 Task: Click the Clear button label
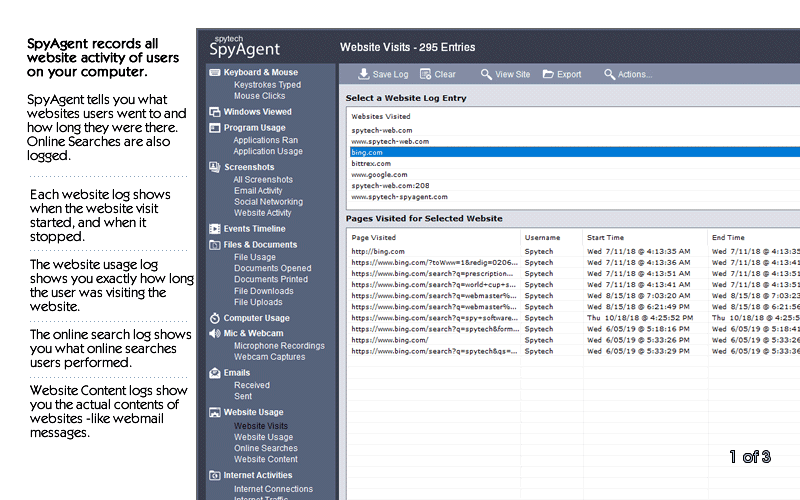point(445,74)
